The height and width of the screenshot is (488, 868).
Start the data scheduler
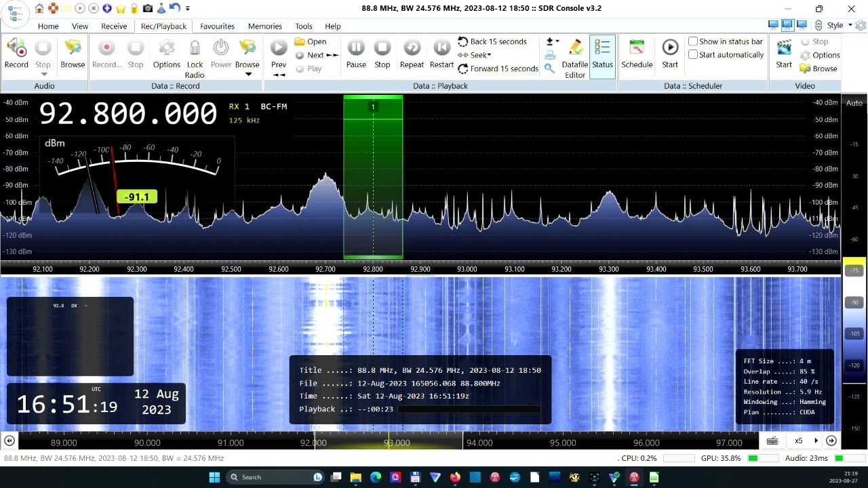(x=670, y=54)
